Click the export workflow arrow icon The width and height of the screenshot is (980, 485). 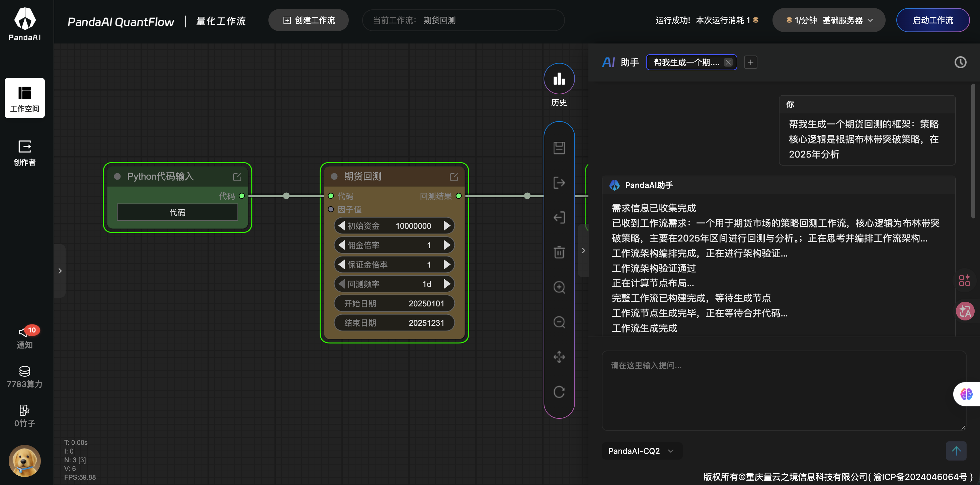[559, 183]
